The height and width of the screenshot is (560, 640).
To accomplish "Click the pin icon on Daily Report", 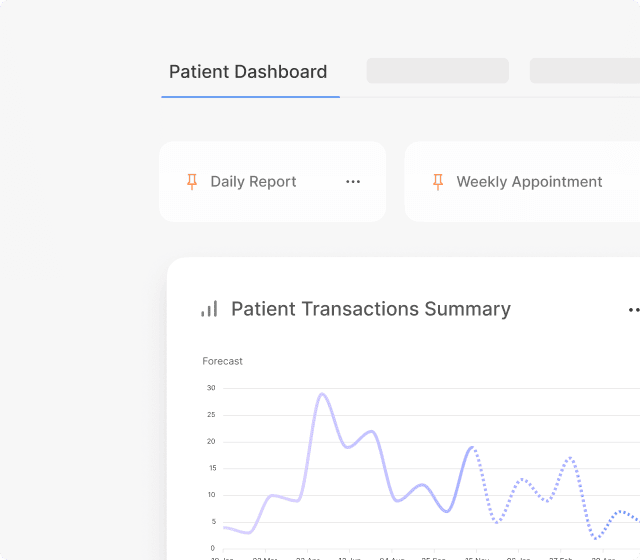I will (192, 182).
